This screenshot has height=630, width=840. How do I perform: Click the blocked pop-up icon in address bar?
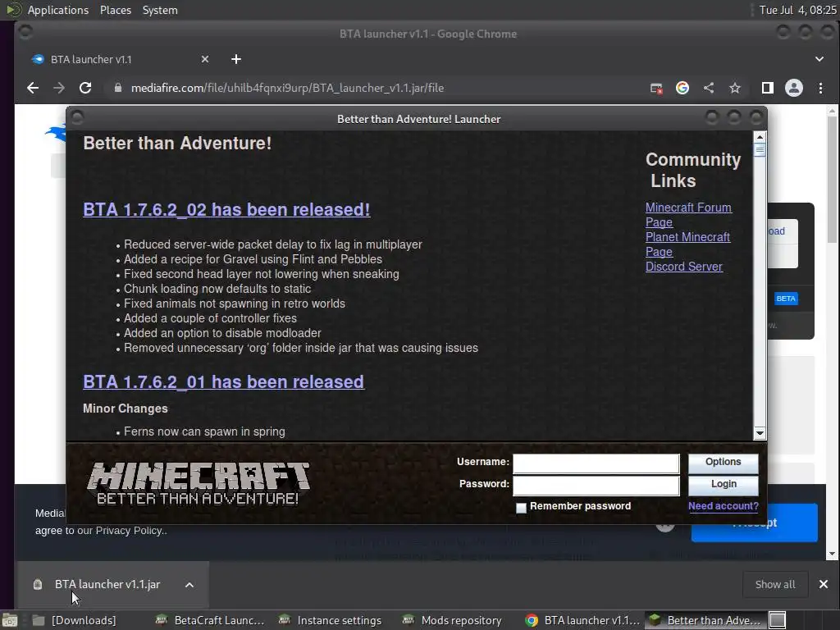coord(656,88)
